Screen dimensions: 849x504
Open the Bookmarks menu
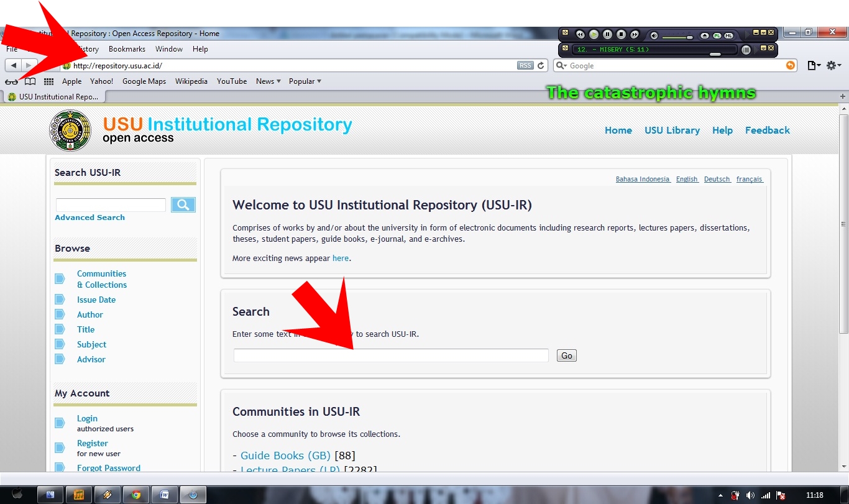(127, 49)
